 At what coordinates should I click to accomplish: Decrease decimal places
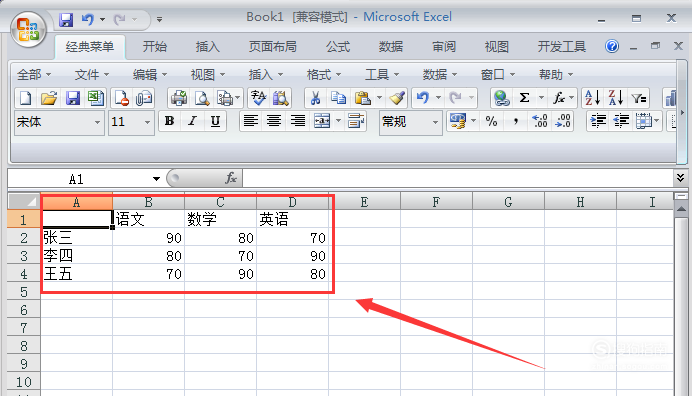tap(563, 121)
